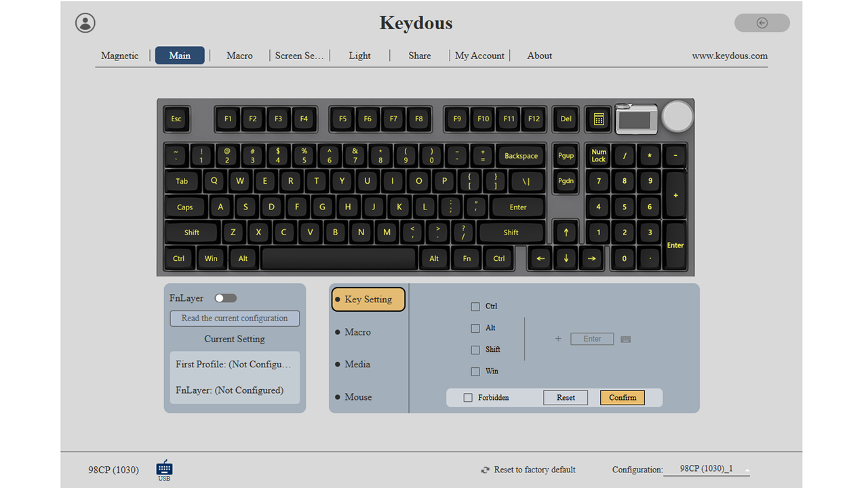Select Mouse in the key function list

[358, 397]
